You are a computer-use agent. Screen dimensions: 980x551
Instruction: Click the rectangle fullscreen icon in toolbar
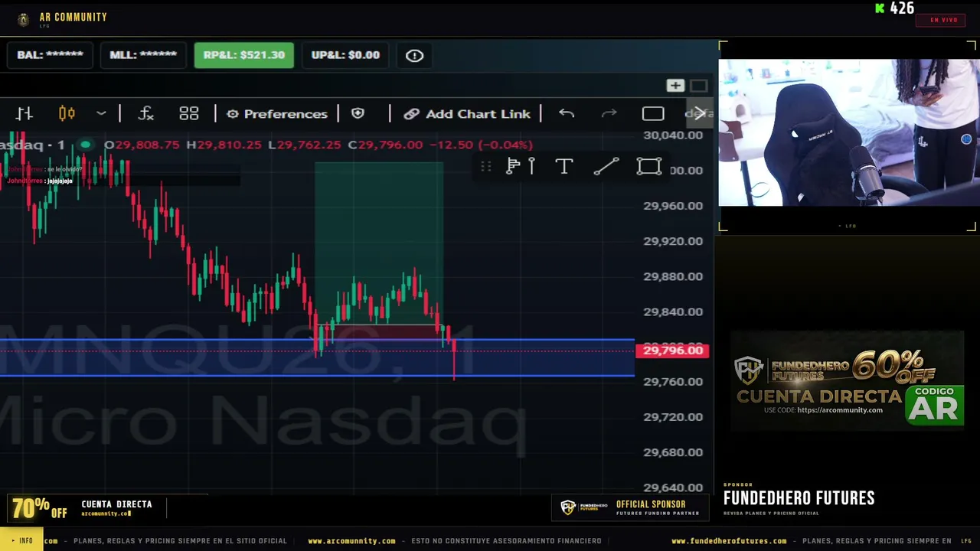click(653, 114)
